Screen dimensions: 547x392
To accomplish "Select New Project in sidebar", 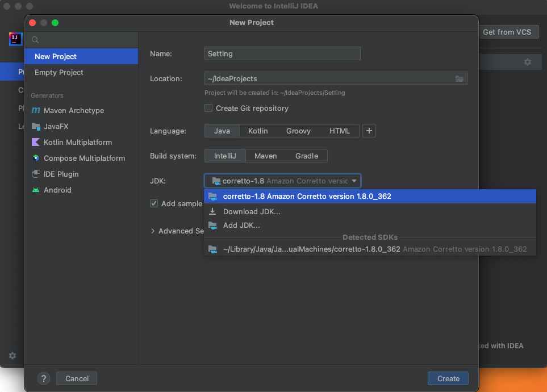I will (81, 56).
